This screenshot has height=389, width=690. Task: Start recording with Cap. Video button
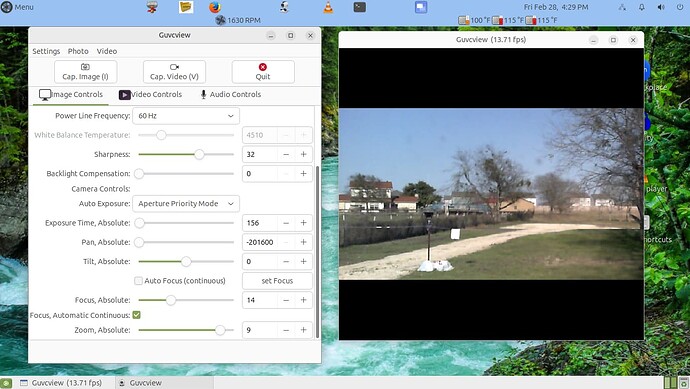pos(174,72)
